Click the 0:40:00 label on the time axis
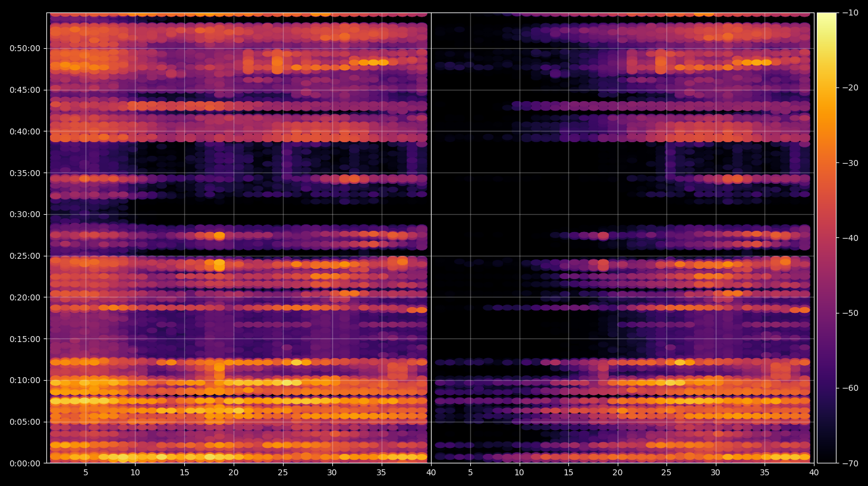Viewport: 868px width, 486px height. (x=25, y=131)
